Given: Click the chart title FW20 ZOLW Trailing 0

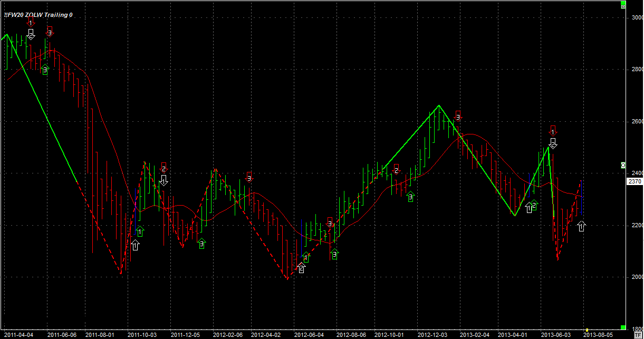Looking at the screenshot, I should (x=38, y=15).
